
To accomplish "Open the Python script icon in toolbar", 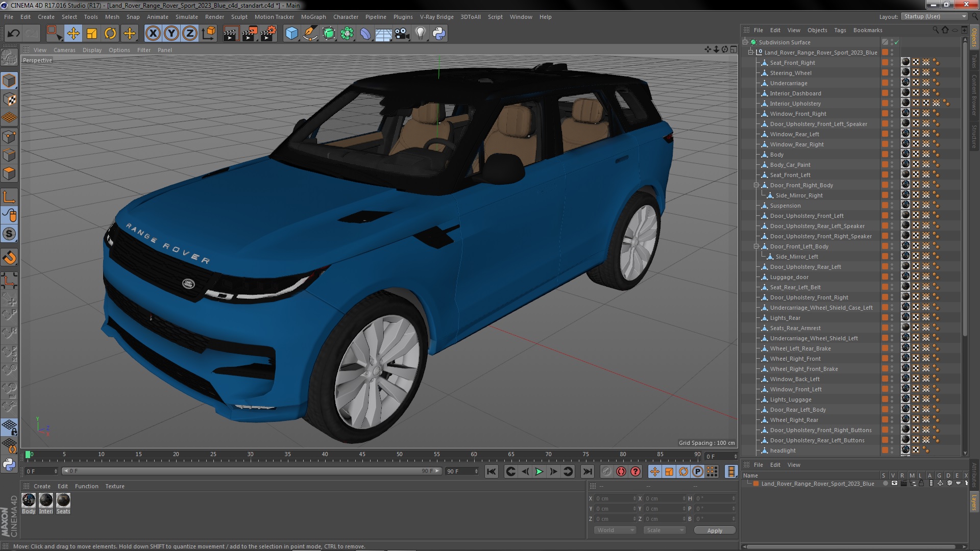I will [x=439, y=34].
